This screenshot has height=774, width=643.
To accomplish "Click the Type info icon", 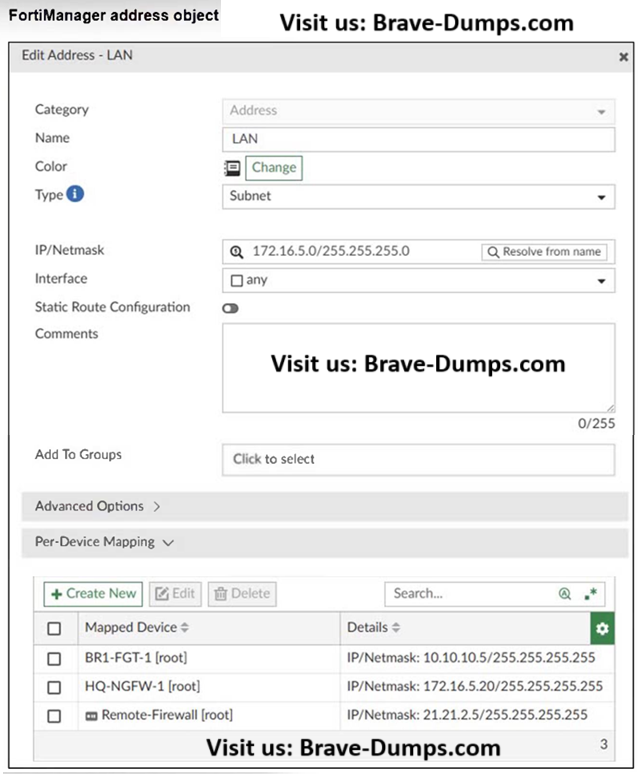I will [x=75, y=194].
